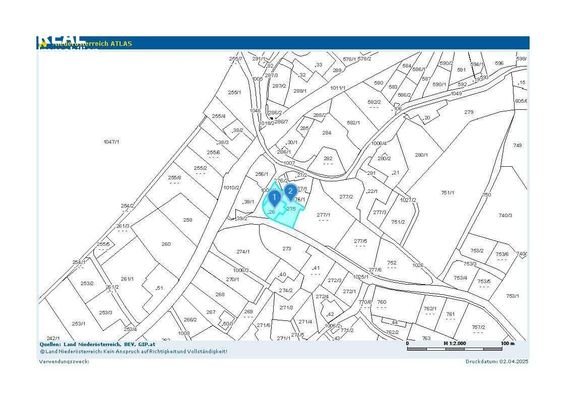Click parcel label 751/1 on the map

[x=447, y=193]
